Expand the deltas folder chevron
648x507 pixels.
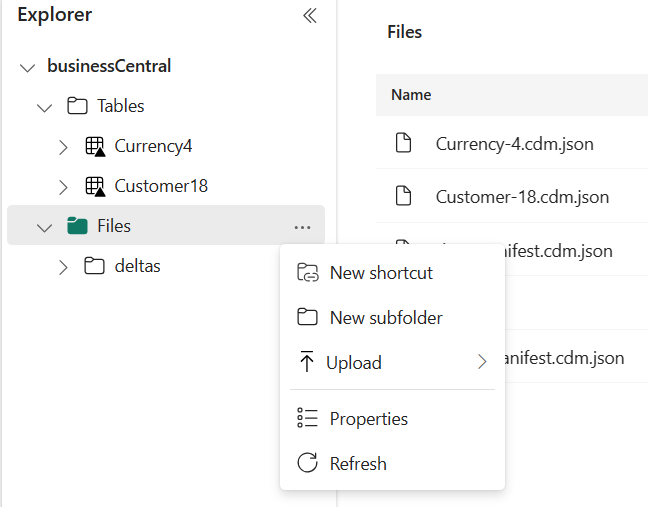tap(63, 267)
